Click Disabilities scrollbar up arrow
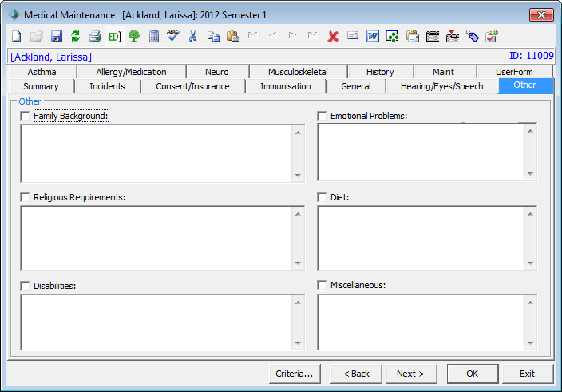This screenshot has width=562, height=392. 299,303
